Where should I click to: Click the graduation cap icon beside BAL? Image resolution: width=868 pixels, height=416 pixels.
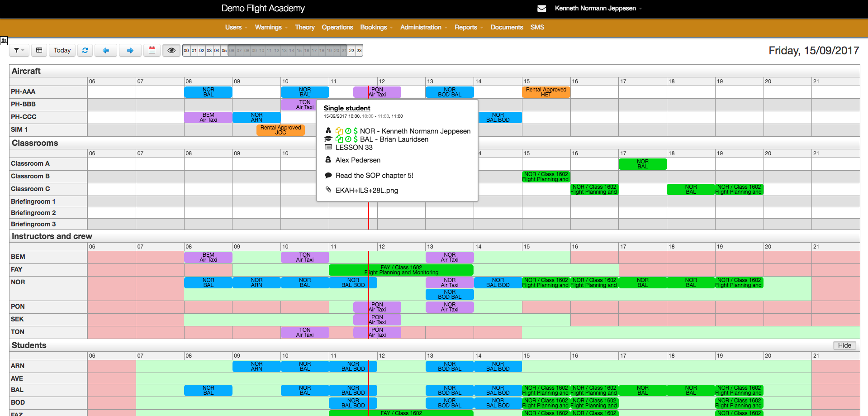tap(328, 139)
